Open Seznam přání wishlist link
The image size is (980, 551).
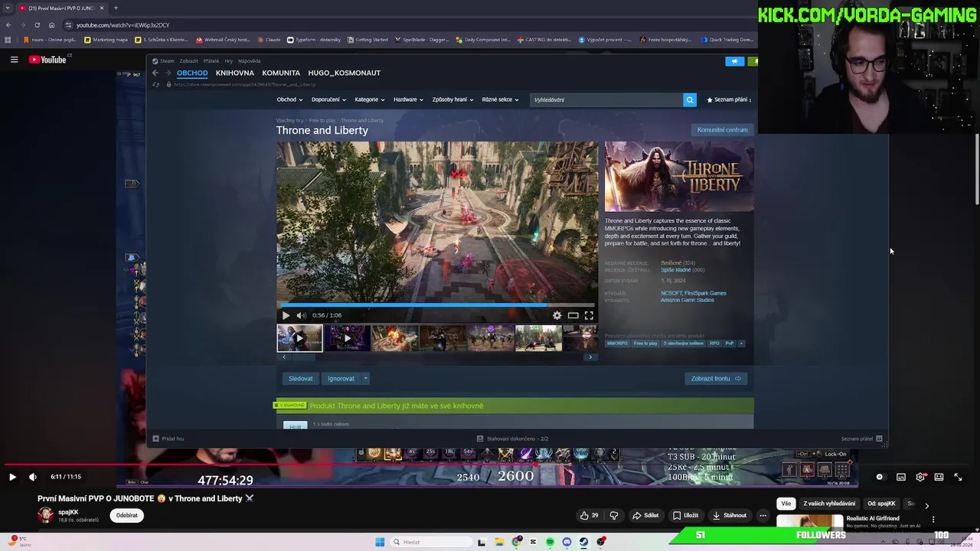tap(729, 99)
